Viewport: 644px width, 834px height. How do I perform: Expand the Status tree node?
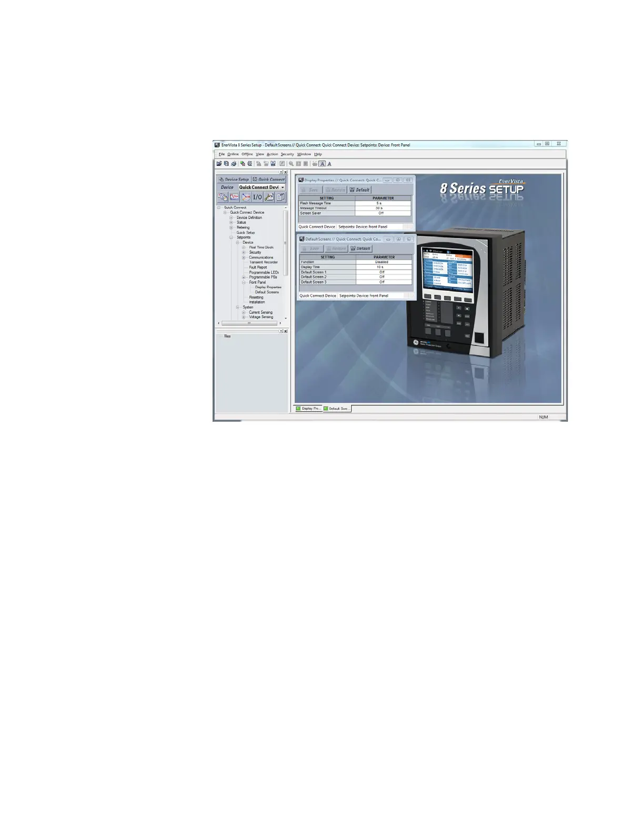coord(231,223)
